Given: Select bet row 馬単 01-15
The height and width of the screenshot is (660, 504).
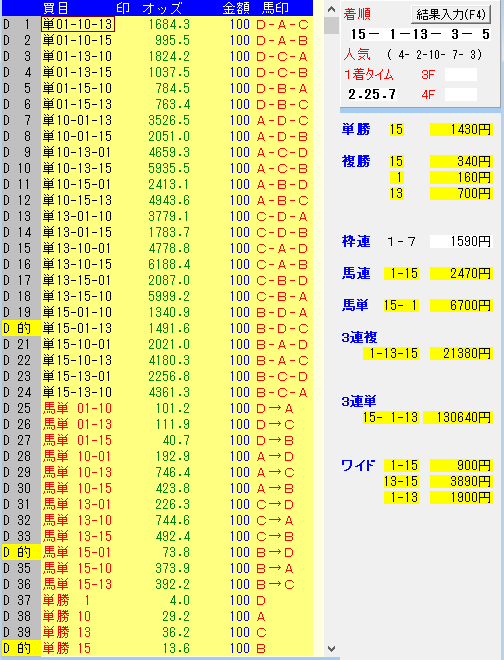Looking at the screenshot, I should (x=157, y=440).
